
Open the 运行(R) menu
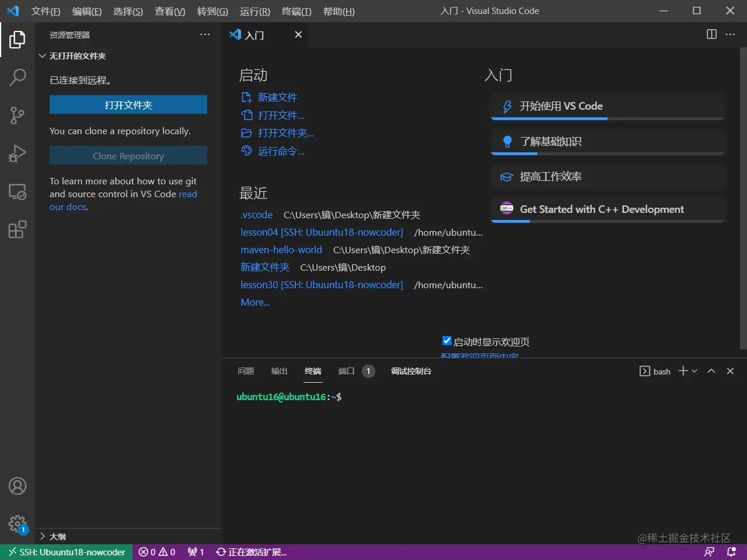coord(255,11)
